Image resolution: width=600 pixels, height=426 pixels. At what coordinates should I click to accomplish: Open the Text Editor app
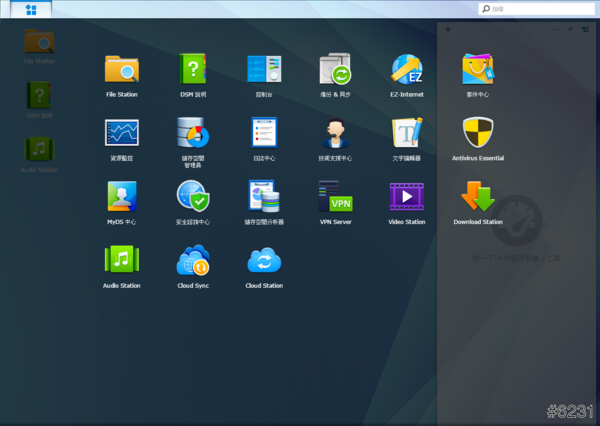click(x=406, y=133)
